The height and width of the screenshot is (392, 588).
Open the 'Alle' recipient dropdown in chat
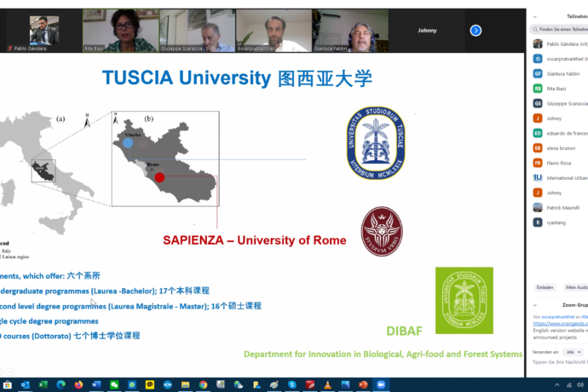[x=574, y=352]
